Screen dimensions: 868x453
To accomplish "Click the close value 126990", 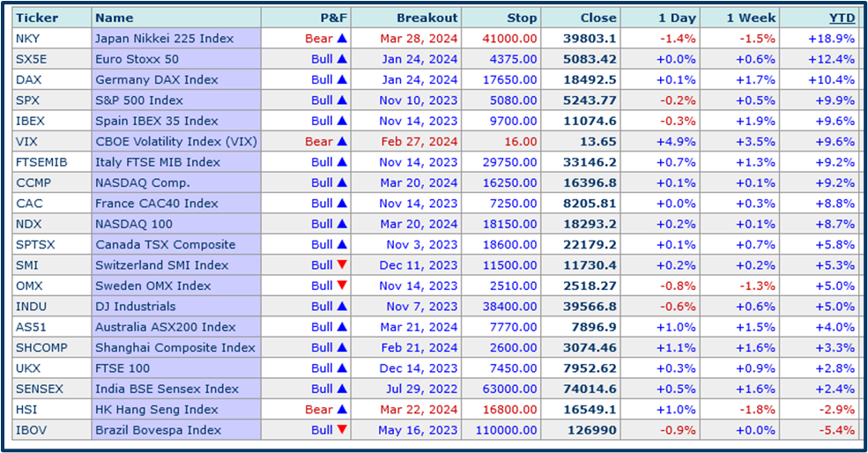I will pos(592,430).
